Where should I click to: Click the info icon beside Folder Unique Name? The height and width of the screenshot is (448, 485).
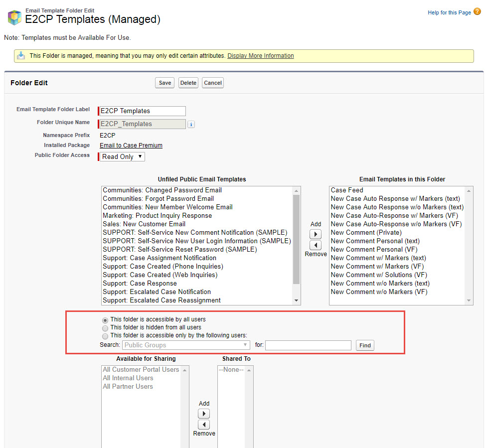click(191, 124)
